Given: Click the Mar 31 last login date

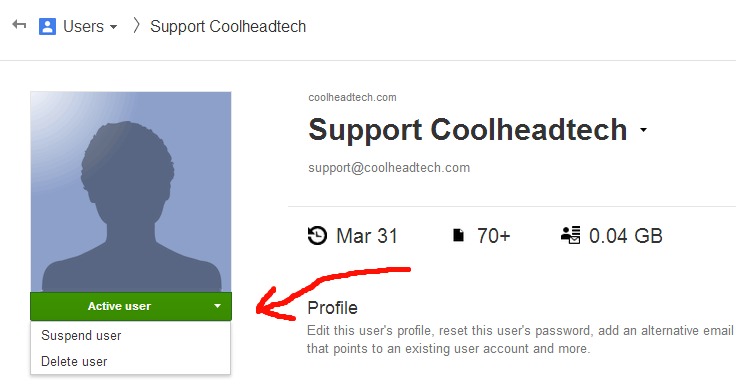Looking at the screenshot, I should pyautogui.click(x=367, y=236).
